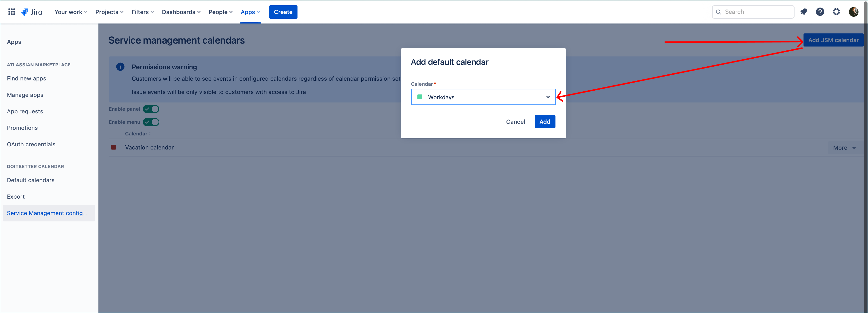Viewport: 868px width, 313px height.
Task: Open the Dashboards menu
Action: (x=181, y=12)
